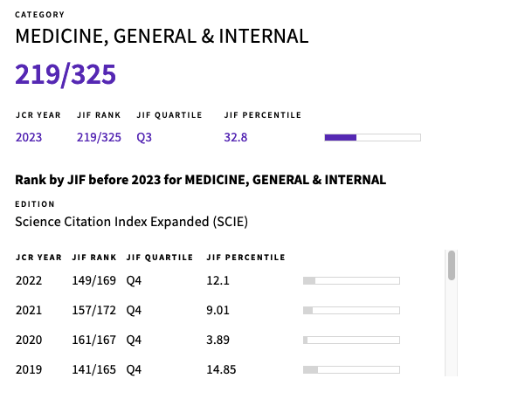532x399 pixels.
Task: Click the Q3 JIF quartile value
Action: (x=144, y=137)
